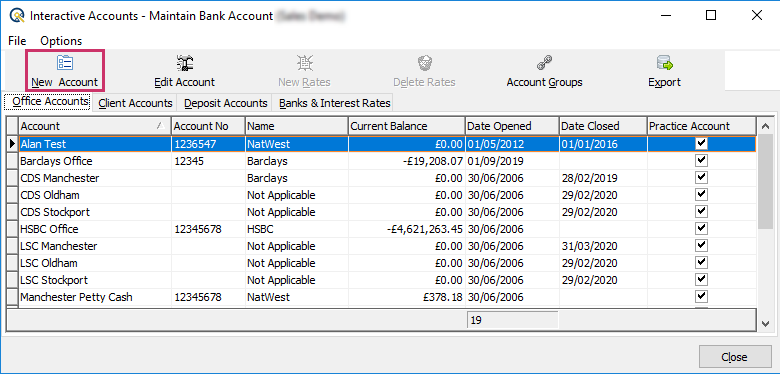Toggle Practice Account checkbox for CDS Stockport
780x374 pixels.
click(x=701, y=211)
